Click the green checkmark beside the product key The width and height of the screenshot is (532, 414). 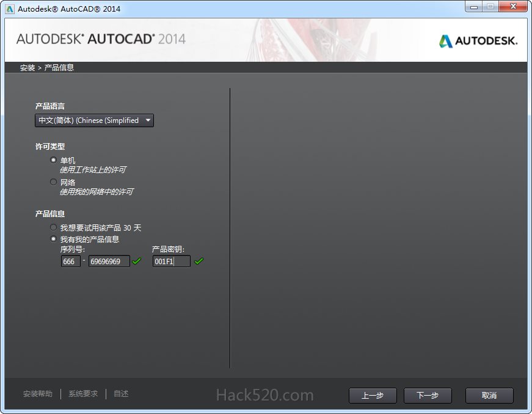199,261
